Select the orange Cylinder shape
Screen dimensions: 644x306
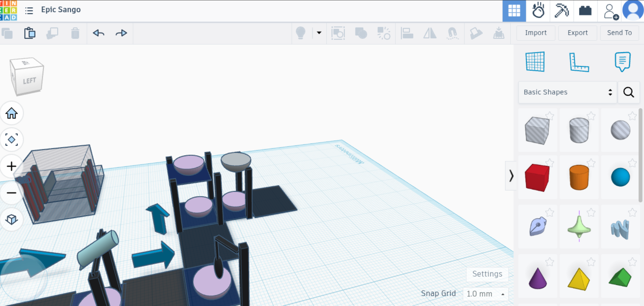point(579,177)
